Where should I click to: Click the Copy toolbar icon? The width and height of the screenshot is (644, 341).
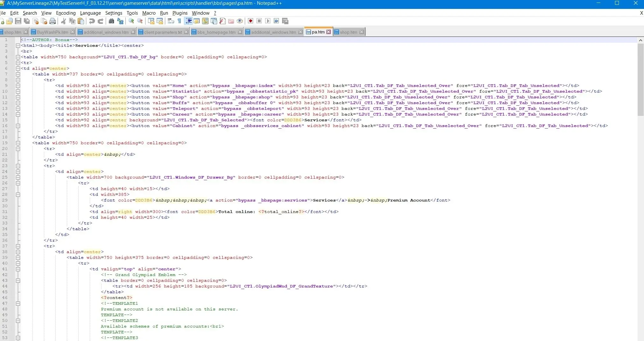(x=72, y=21)
